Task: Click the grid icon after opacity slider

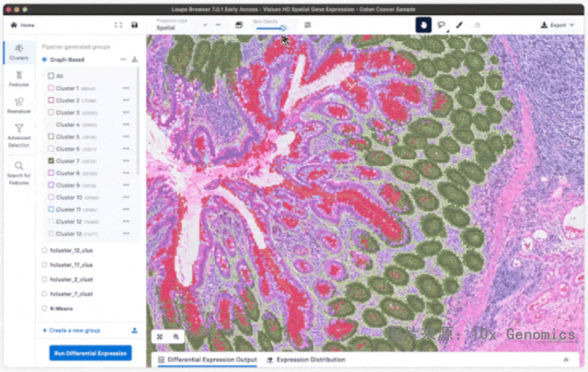Action: [x=308, y=25]
